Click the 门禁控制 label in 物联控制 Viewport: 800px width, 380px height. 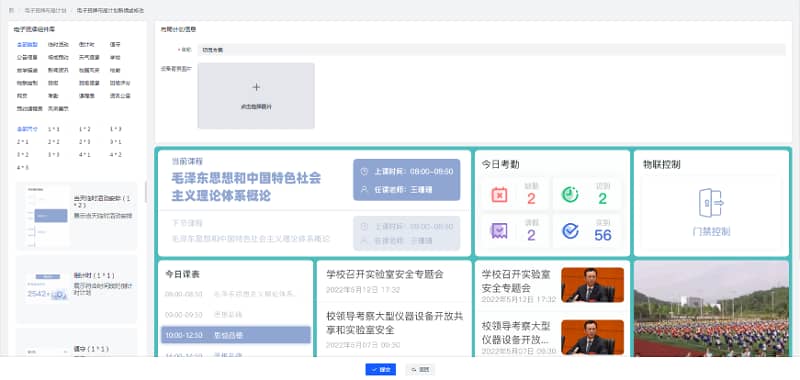pyautogui.click(x=711, y=232)
